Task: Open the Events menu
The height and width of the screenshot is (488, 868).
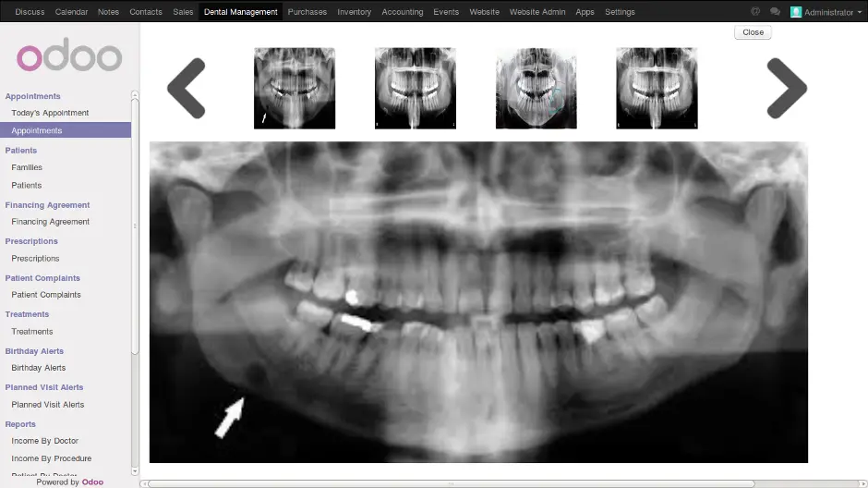Action: 446,12
